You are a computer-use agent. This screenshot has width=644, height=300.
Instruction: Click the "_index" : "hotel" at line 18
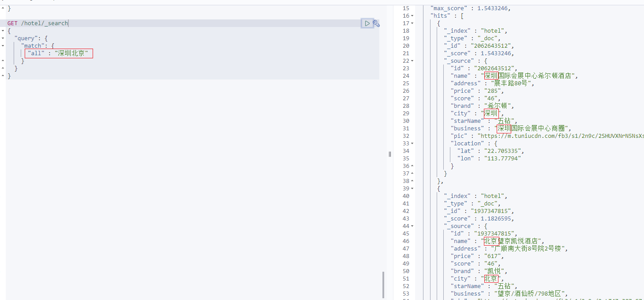(x=476, y=31)
